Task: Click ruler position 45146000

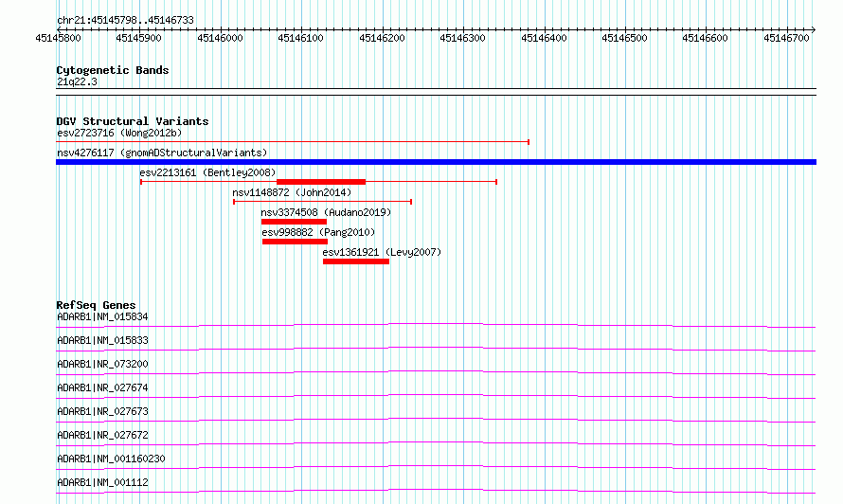Action: coord(220,38)
